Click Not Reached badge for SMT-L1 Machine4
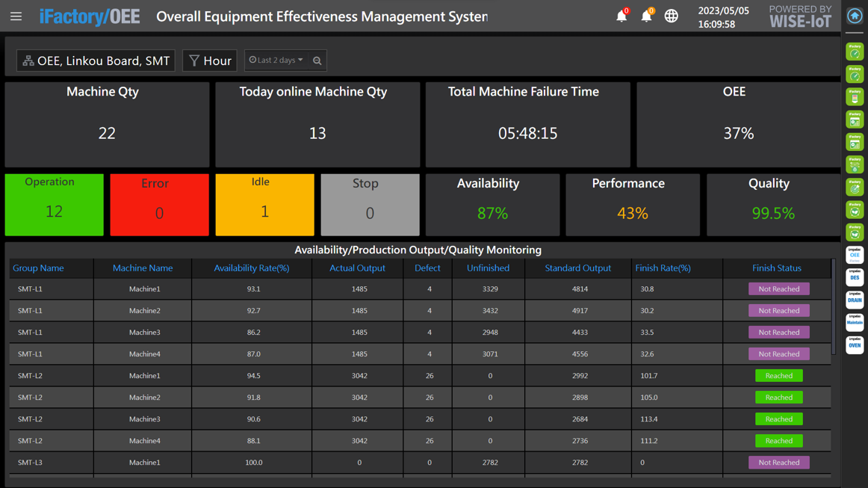 coord(779,353)
